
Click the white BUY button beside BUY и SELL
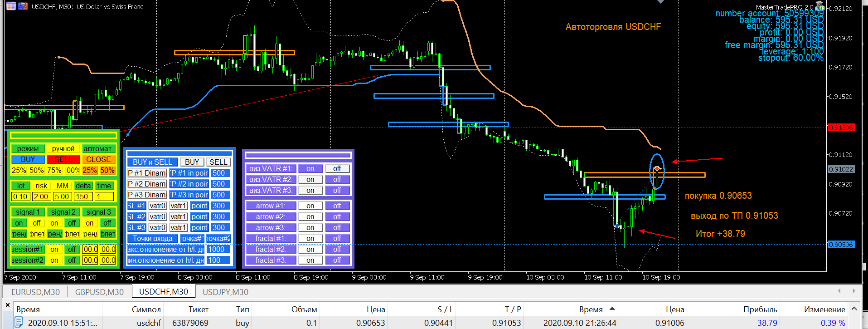[x=192, y=162]
